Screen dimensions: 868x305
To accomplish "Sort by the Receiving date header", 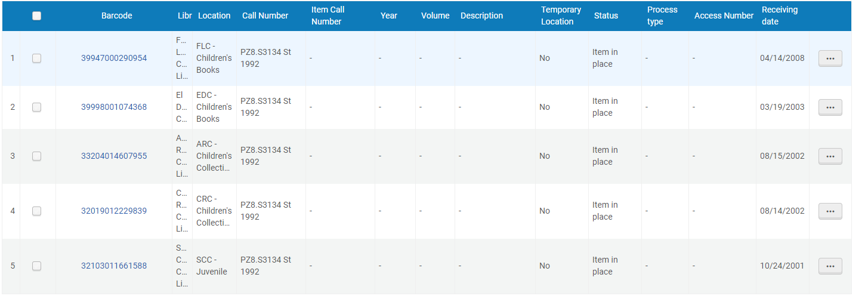I will point(780,16).
